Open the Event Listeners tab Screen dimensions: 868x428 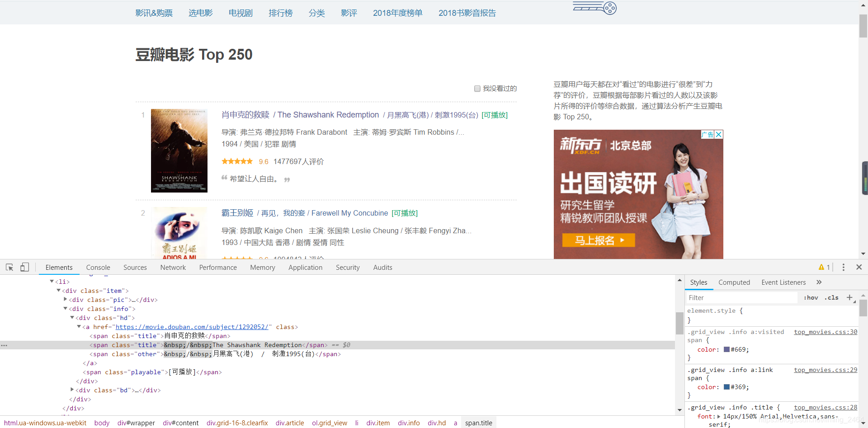(783, 282)
